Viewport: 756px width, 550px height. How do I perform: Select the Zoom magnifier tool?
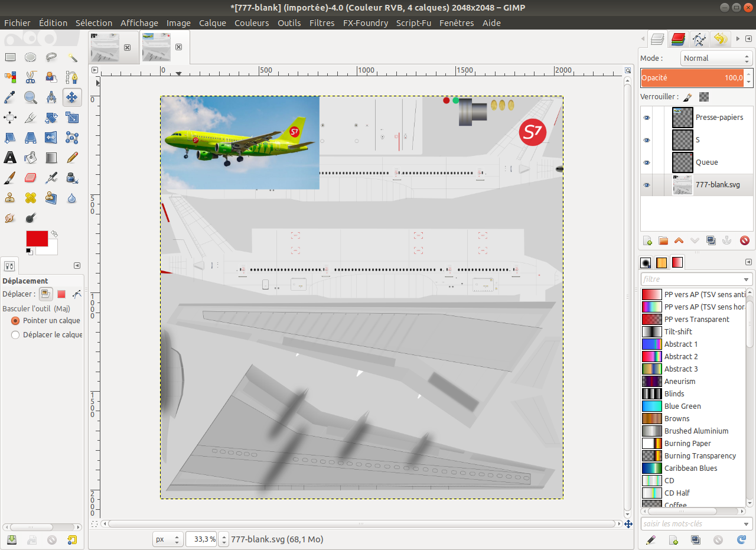31,97
